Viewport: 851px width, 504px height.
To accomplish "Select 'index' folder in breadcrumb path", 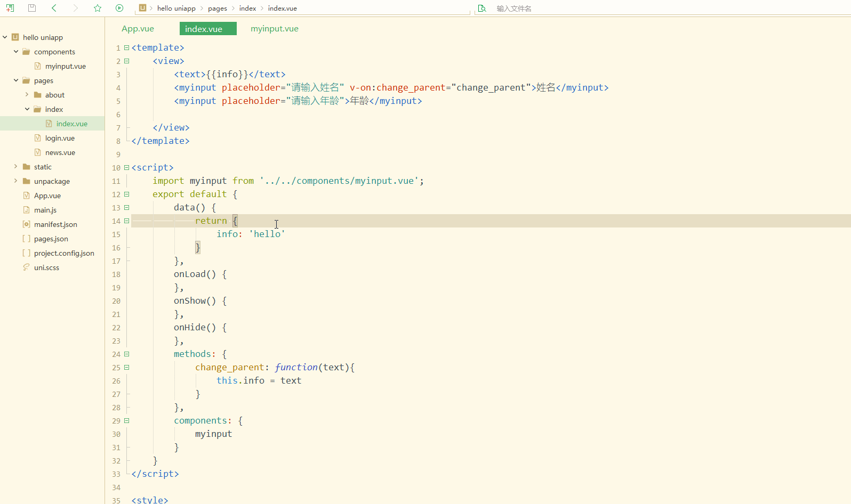I will point(247,9).
